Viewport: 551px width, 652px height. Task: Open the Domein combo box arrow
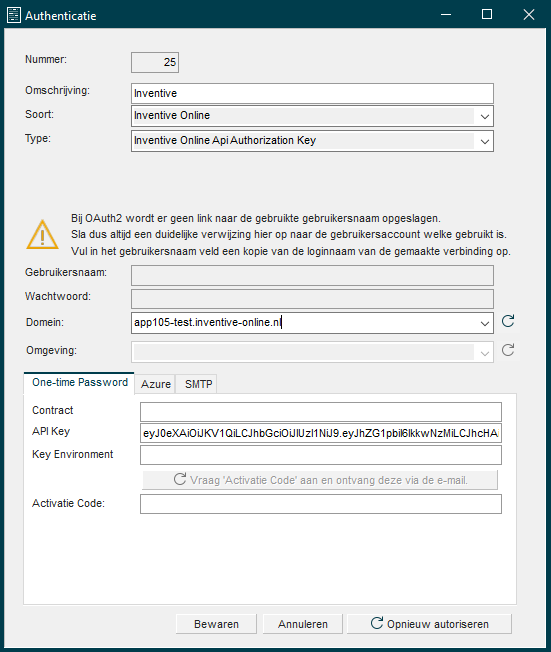click(484, 323)
